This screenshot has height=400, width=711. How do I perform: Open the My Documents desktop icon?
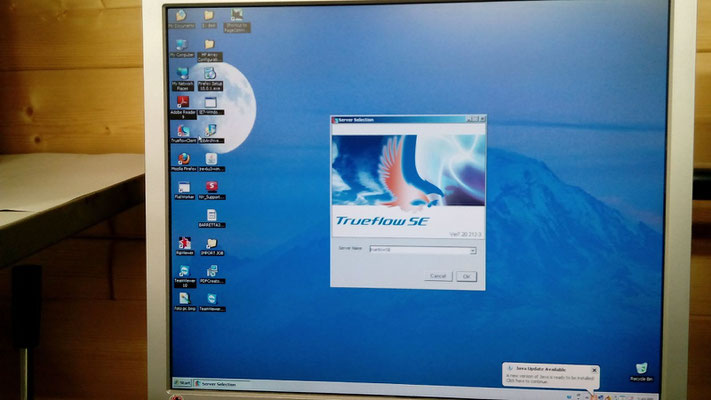(x=181, y=19)
